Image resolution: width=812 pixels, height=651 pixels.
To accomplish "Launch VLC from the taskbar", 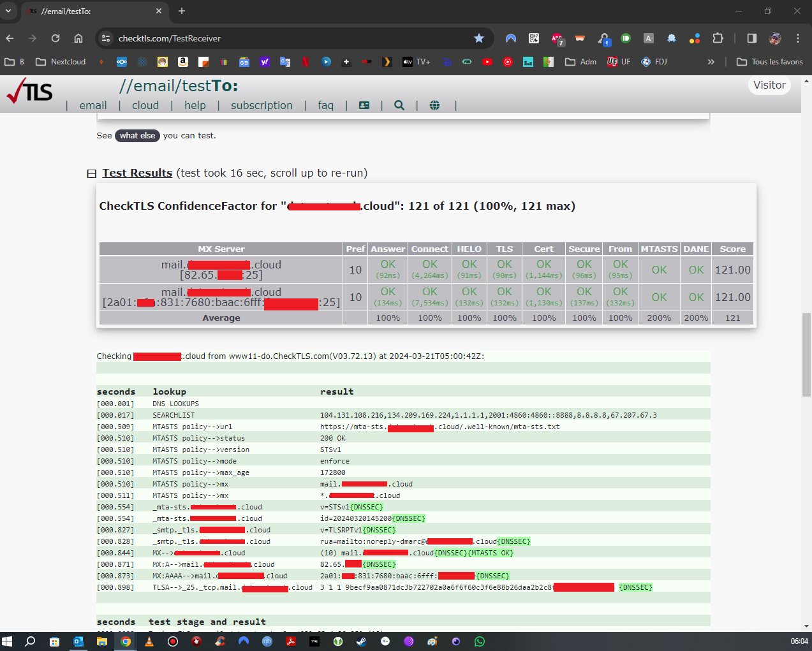I will (149, 641).
